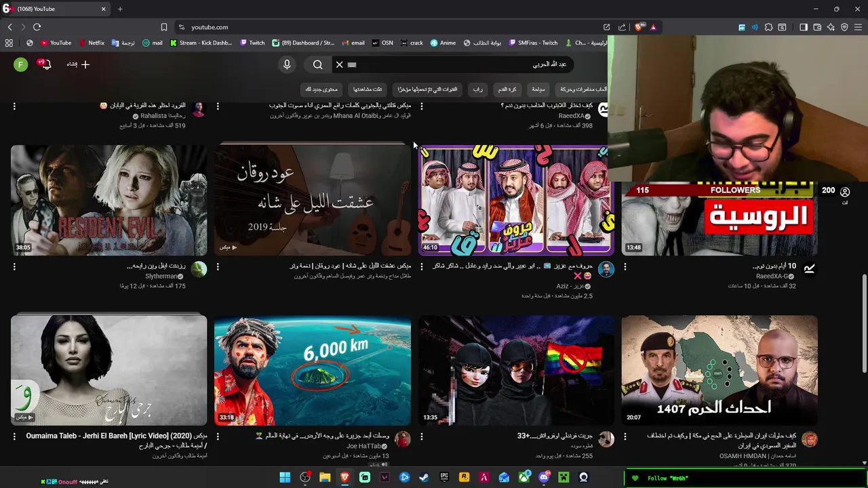Reload the page with the refresh icon
The width and height of the screenshot is (868, 488).
coord(37,27)
